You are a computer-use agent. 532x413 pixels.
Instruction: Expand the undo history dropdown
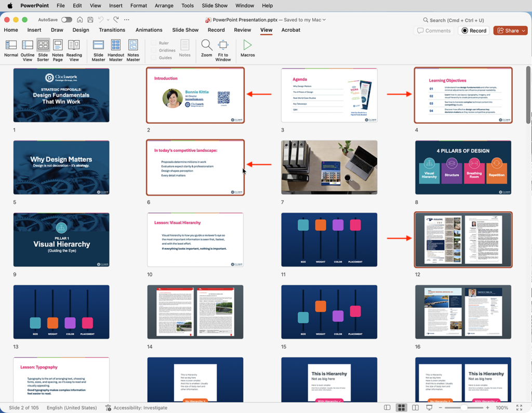pos(108,20)
